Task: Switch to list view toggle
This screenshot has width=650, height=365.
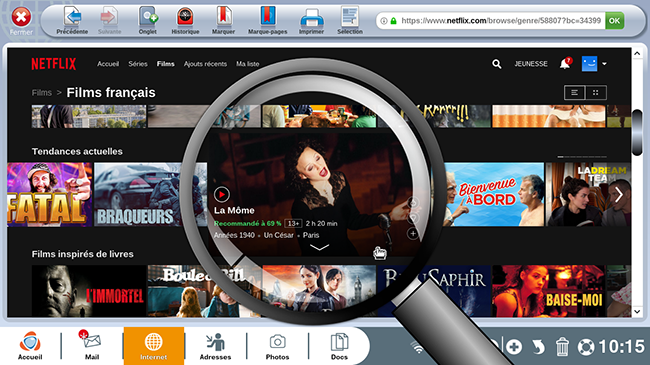Action: [x=575, y=92]
